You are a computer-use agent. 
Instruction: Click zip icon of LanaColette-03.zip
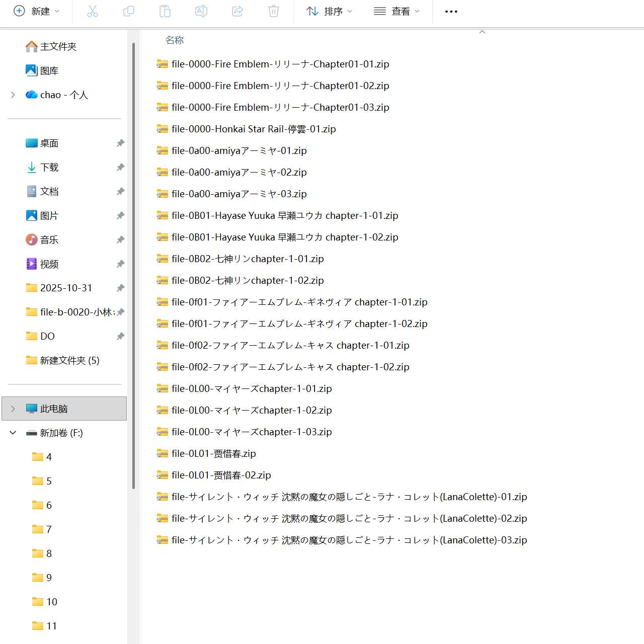(x=162, y=540)
